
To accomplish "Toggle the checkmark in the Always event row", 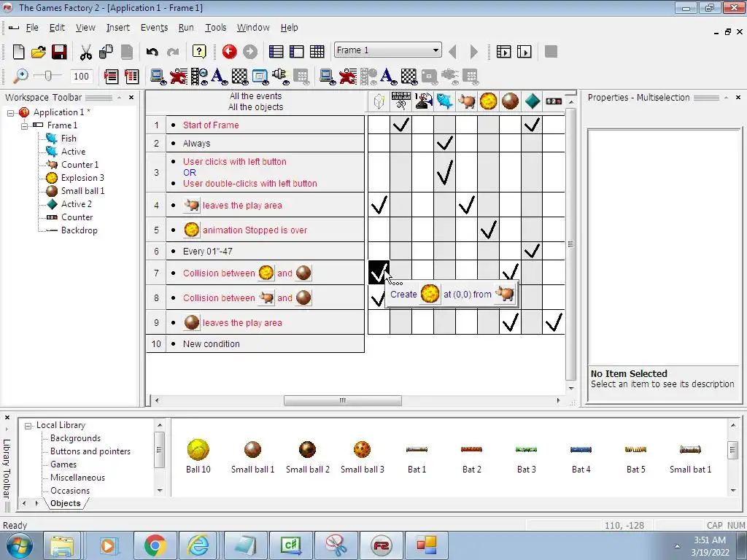I will (444, 143).
